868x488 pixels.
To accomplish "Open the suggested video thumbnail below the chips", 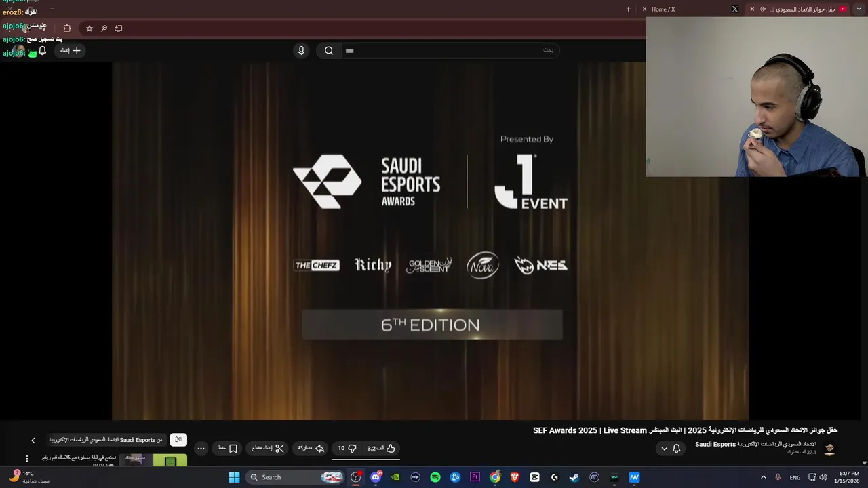I will tap(153, 460).
